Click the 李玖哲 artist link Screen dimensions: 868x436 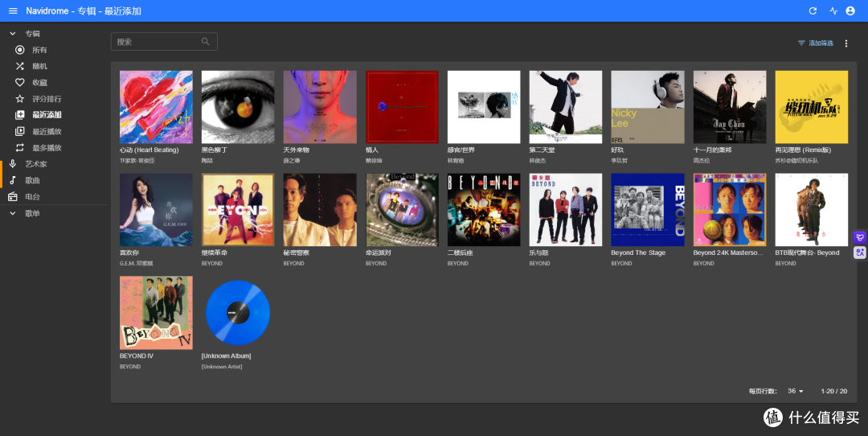[620, 161]
